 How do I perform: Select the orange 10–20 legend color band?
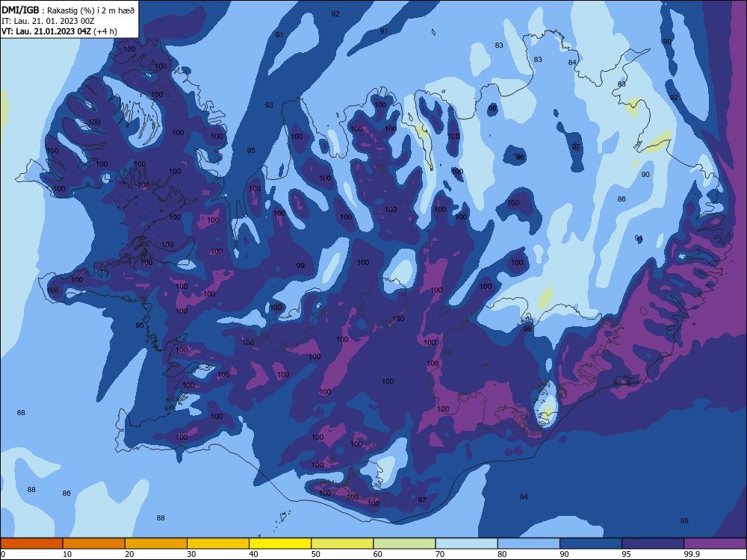(94, 544)
